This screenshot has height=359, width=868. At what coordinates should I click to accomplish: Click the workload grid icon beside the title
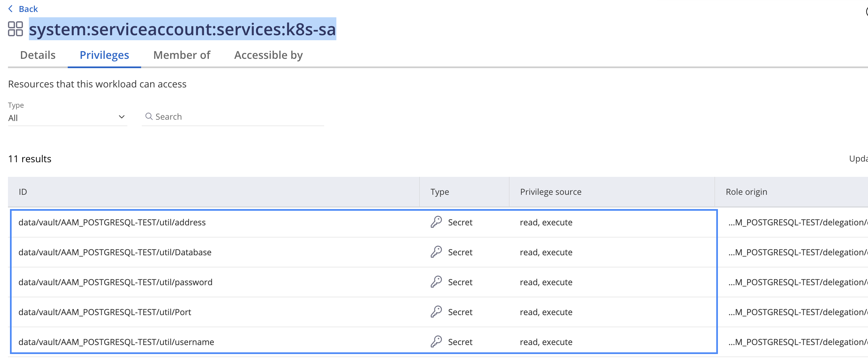[16, 29]
